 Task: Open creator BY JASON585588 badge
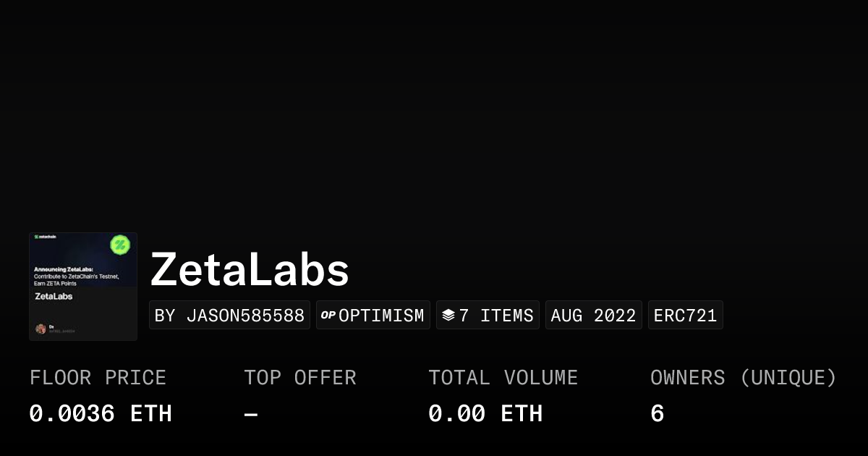tap(229, 316)
